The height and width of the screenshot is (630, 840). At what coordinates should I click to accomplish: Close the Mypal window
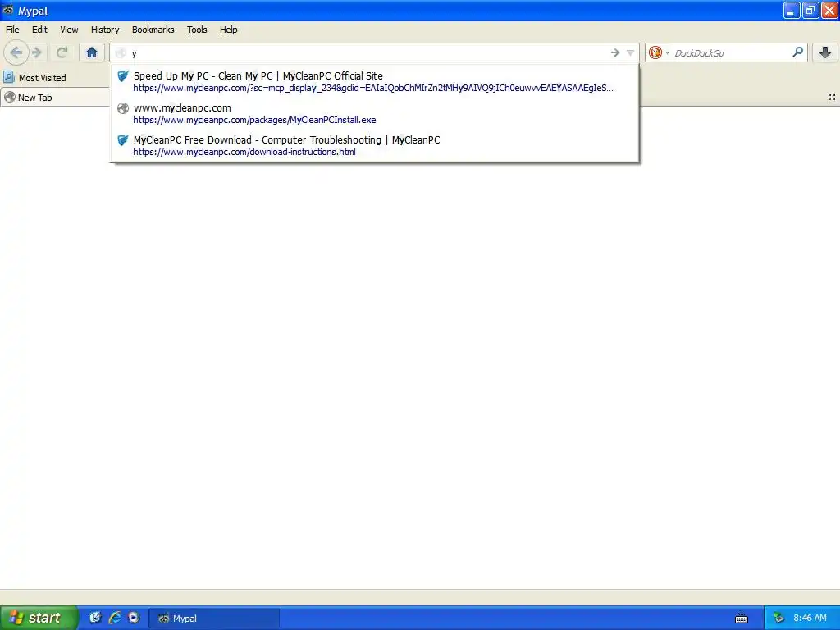(829, 10)
